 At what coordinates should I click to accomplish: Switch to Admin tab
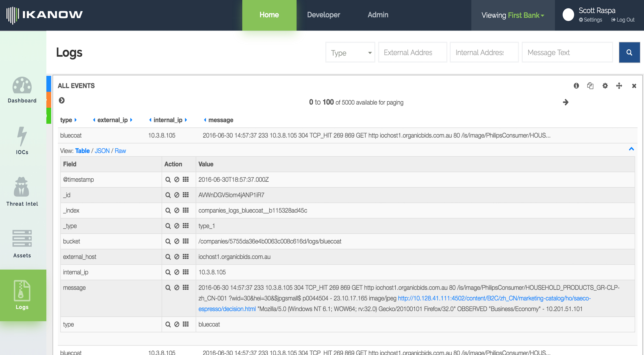[x=378, y=15]
